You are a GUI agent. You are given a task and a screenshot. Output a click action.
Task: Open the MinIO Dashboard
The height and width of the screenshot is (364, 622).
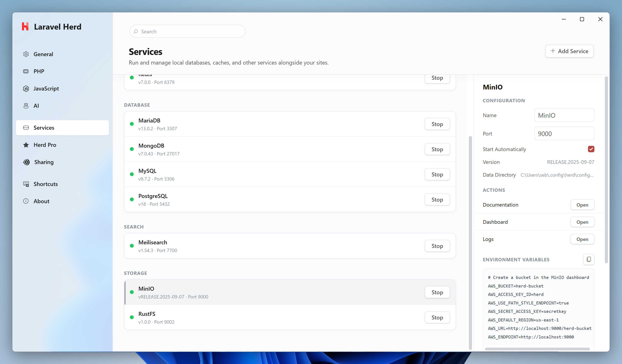click(582, 222)
